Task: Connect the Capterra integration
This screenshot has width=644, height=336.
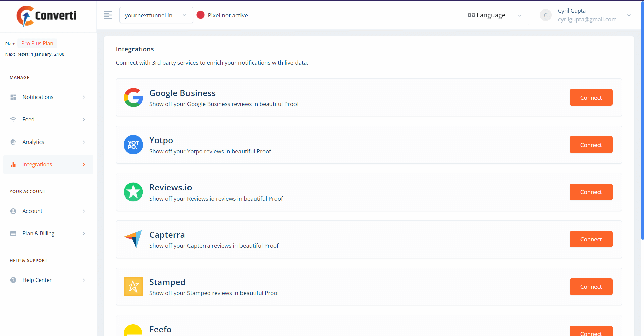Action: pos(591,239)
